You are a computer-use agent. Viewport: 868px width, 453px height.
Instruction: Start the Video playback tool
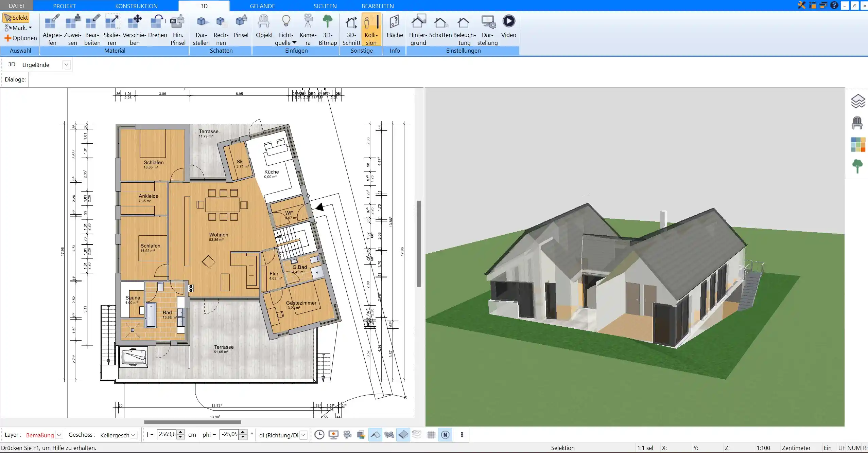(508, 26)
